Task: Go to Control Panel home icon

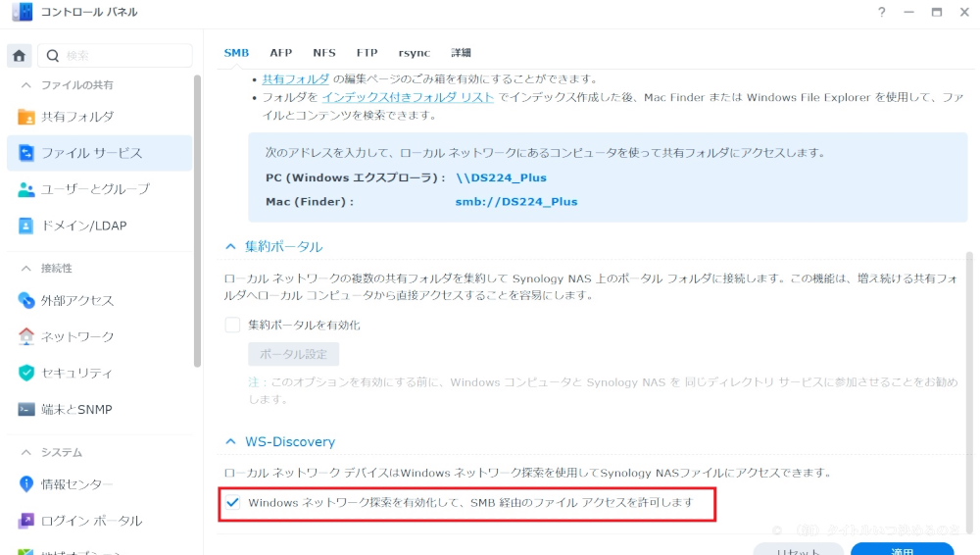Action: 19,56
